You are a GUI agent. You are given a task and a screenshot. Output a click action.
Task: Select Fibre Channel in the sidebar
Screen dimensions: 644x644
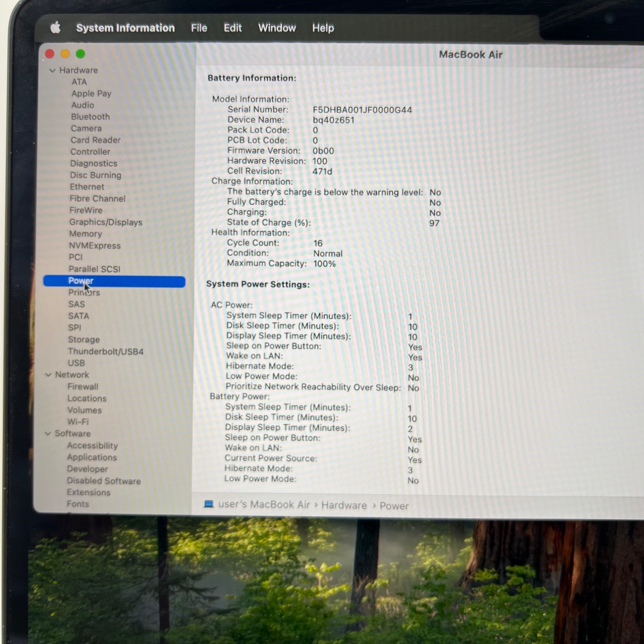97,199
